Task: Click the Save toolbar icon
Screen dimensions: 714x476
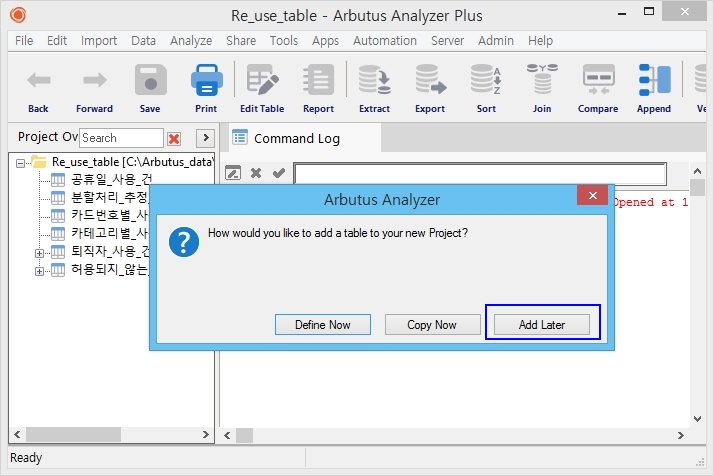Action: click(x=150, y=80)
